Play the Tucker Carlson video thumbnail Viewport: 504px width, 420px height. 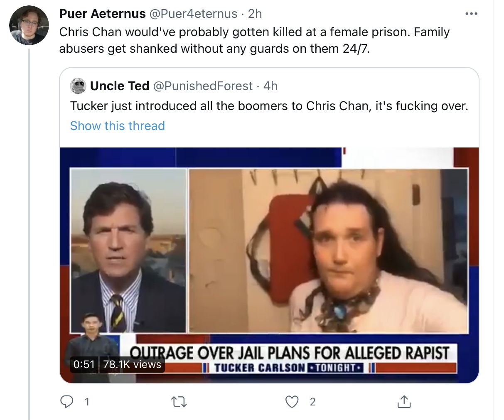coord(269,265)
